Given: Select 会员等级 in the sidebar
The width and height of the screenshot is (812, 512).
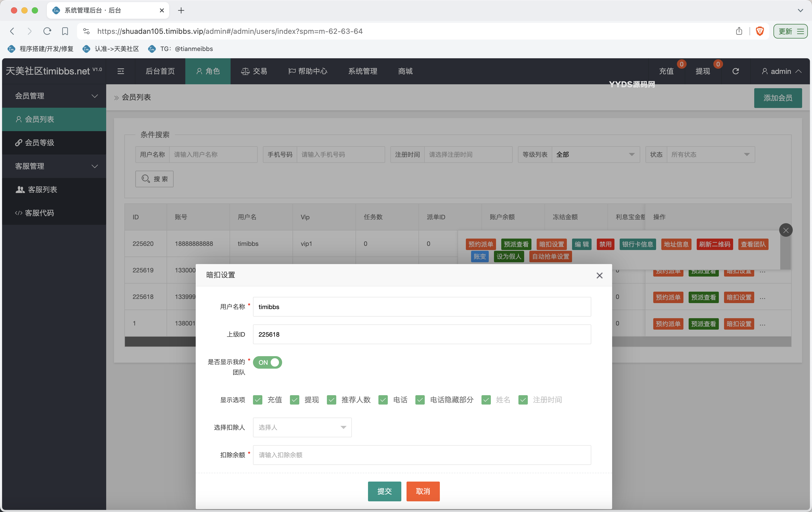Looking at the screenshot, I should click(40, 143).
